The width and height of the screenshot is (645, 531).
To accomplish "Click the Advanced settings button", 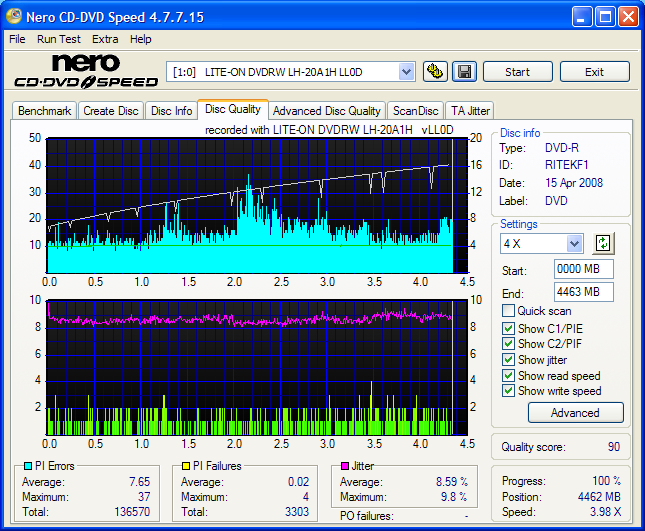I will (574, 412).
